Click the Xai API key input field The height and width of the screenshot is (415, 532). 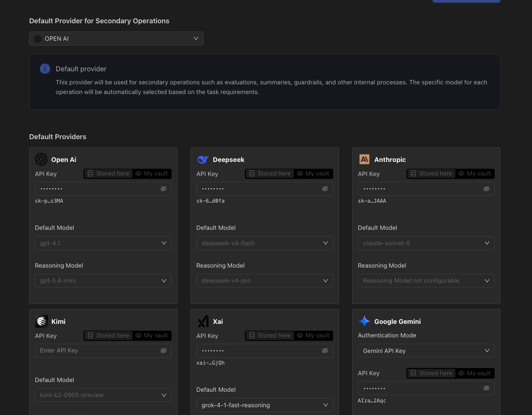tap(265, 351)
